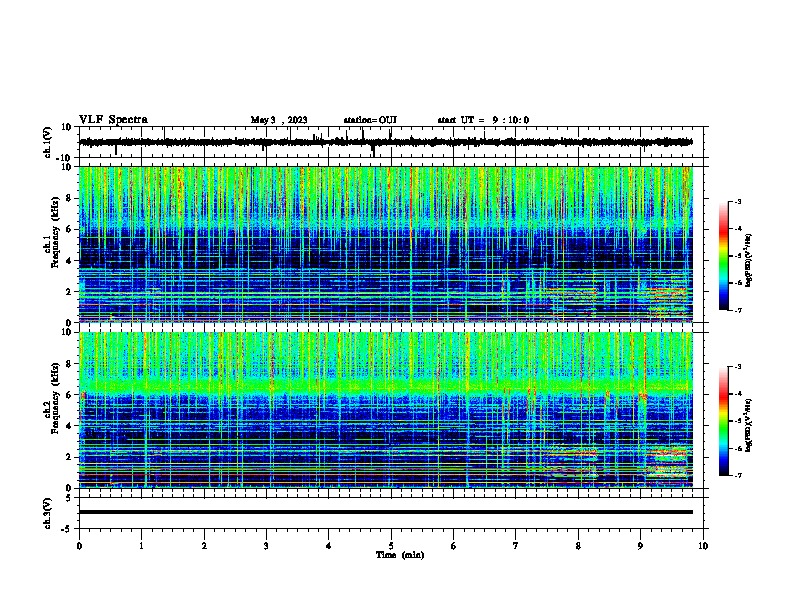Click the 'start UT = 9:10:0' label

483,120
